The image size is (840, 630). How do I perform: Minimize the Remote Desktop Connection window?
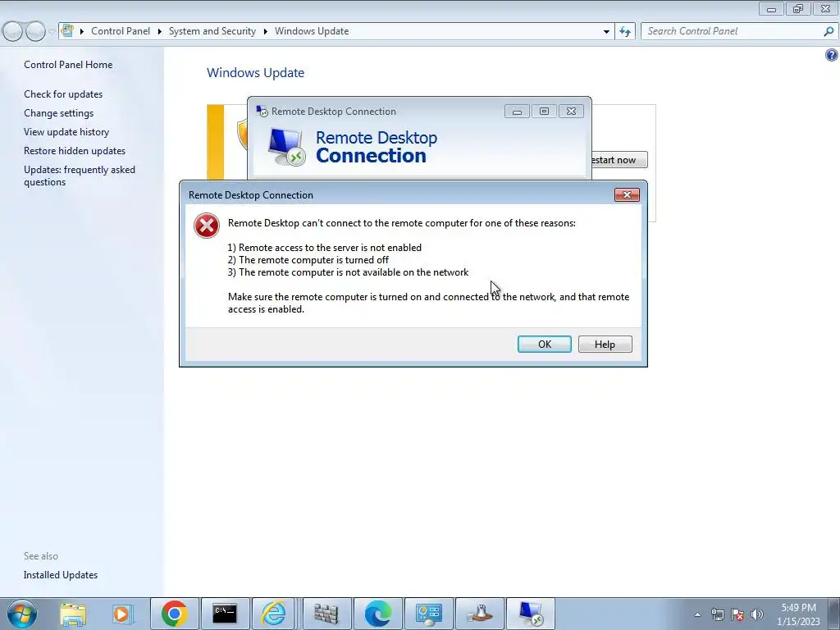(517, 111)
